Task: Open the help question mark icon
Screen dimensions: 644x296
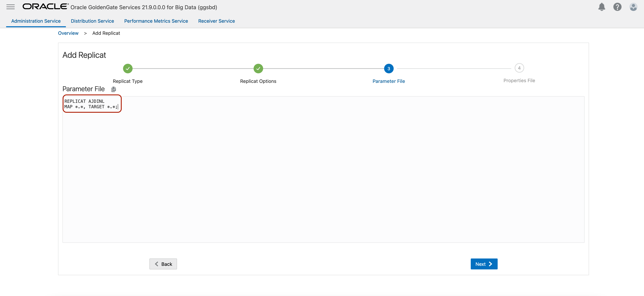Action: pyautogui.click(x=617, y=7)
